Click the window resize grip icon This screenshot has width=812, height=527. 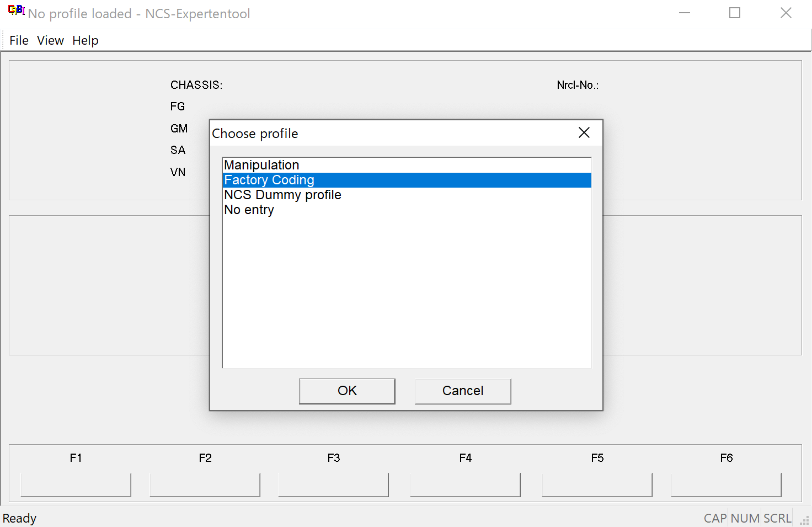tap(805, 520)
